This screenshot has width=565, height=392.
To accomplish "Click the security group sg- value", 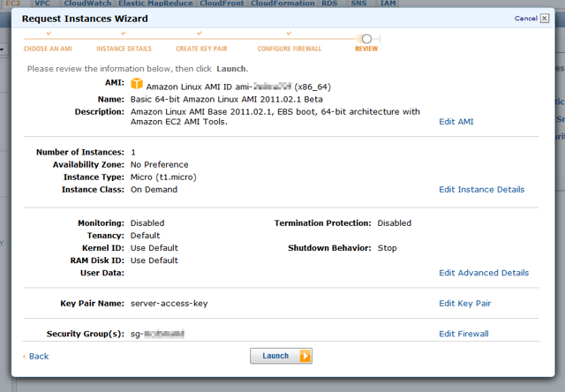I will tap(157, 334).
